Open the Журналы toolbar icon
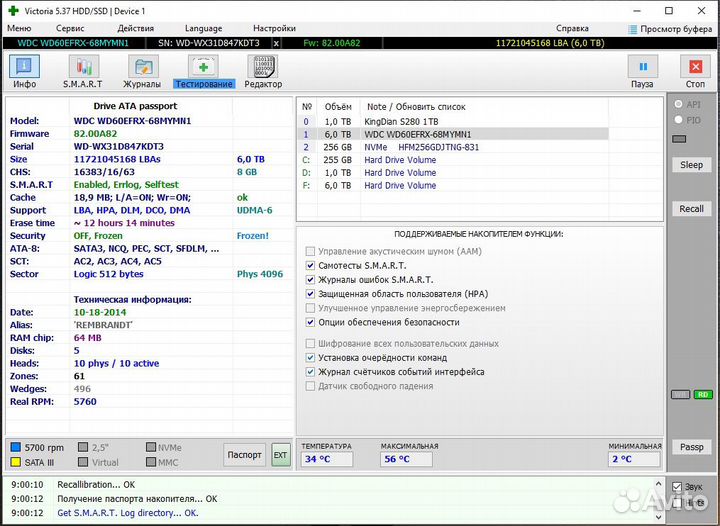 143,67
